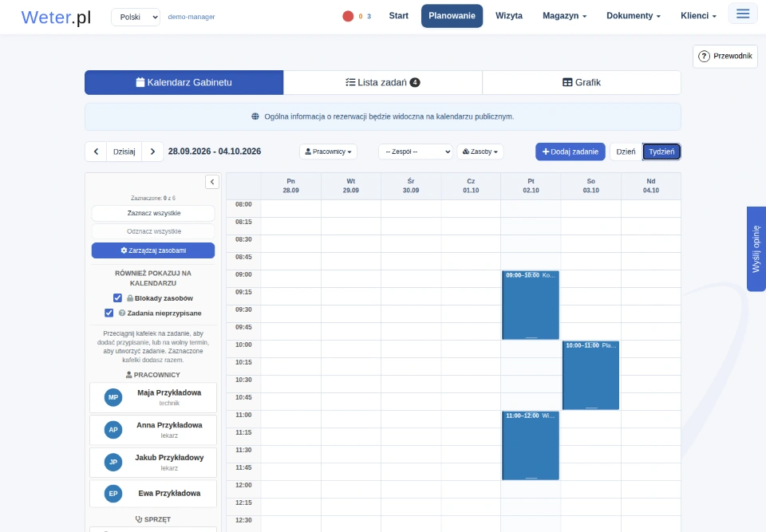Viewport: 766px width, 532px height.
Task: Click the Weter.pl logo
Action: click(56, 17)
